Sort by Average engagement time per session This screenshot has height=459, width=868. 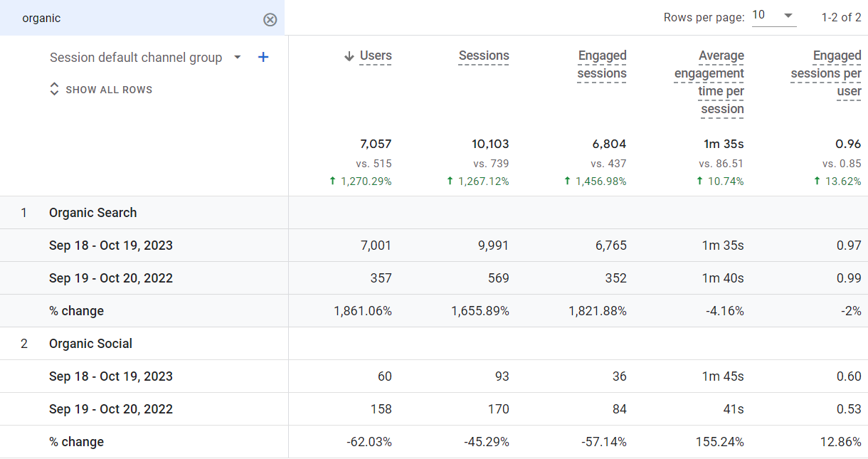tap(709, 82)
